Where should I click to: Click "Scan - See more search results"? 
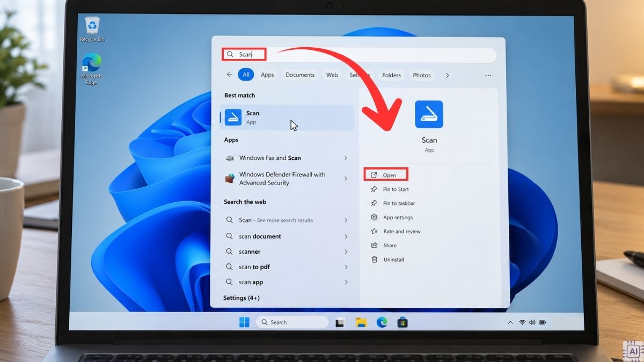click(276, 220)
